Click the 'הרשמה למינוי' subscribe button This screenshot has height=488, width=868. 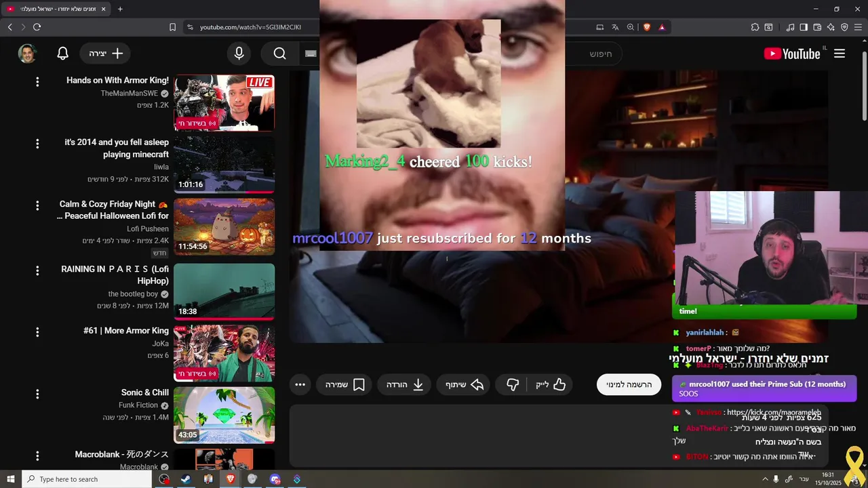[629, 384]
